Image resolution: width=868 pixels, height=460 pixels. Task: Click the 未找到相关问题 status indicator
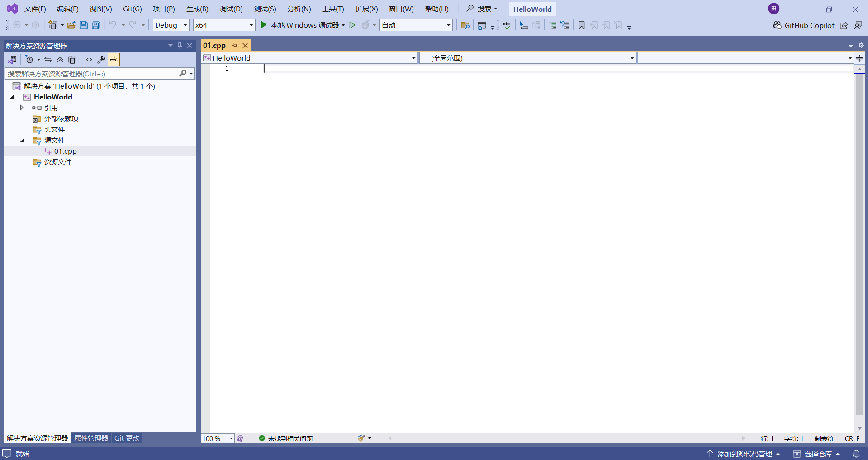(x=286, y=438)
